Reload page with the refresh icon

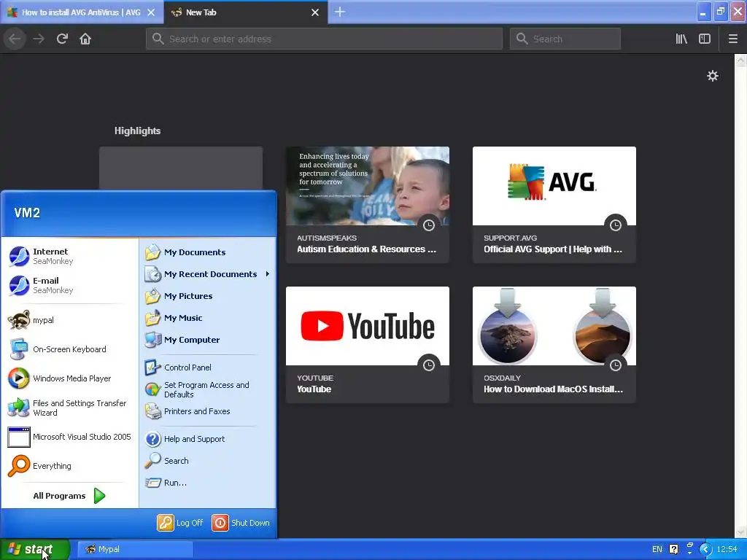[x=62, y=39]
